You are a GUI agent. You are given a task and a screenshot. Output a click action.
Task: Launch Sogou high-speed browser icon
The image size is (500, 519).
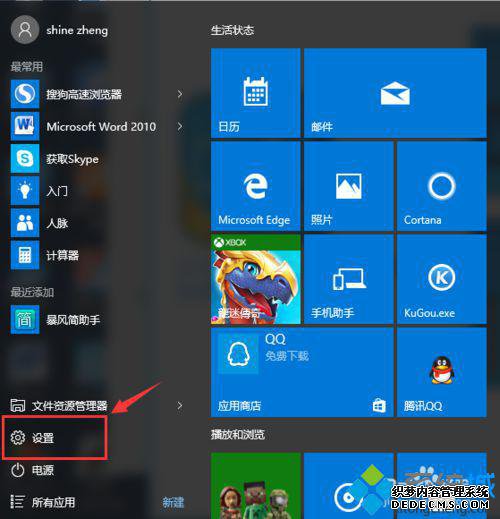coord(25,94)
